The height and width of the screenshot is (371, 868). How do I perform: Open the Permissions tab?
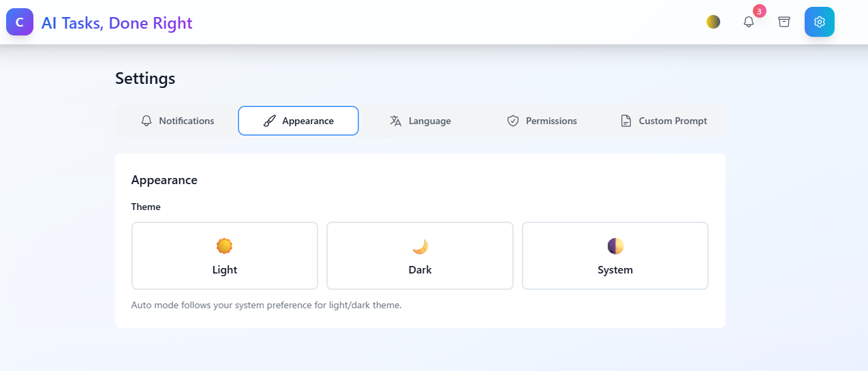pos(542,121)
